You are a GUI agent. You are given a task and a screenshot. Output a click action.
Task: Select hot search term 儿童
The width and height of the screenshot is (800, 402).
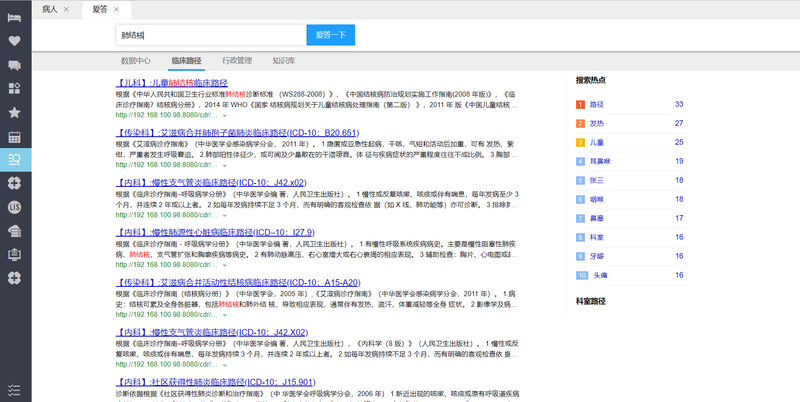[x=596, y=142]
